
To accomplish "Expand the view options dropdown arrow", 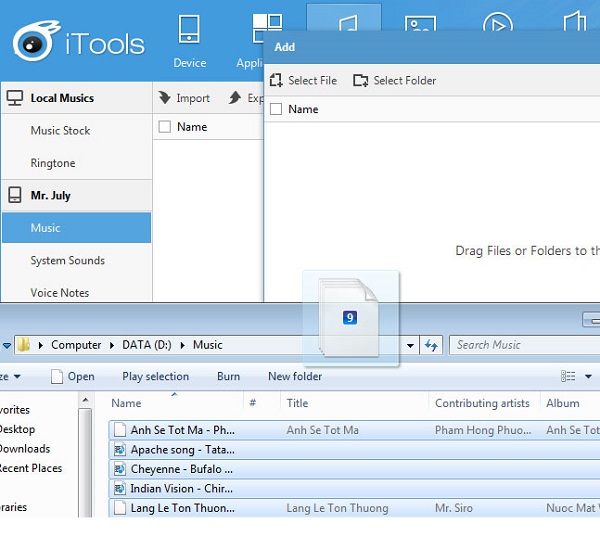I will (x=588, y=377).
